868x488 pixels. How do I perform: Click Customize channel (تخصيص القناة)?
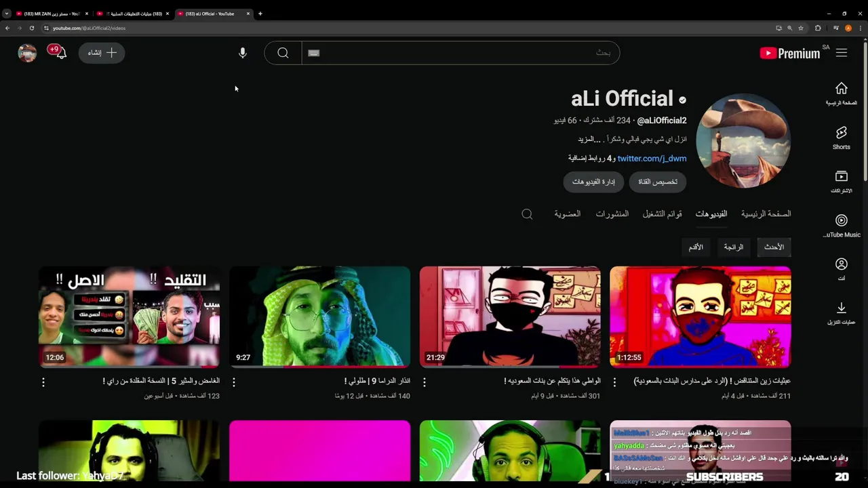pyautogui.click(x=658, y=182)
